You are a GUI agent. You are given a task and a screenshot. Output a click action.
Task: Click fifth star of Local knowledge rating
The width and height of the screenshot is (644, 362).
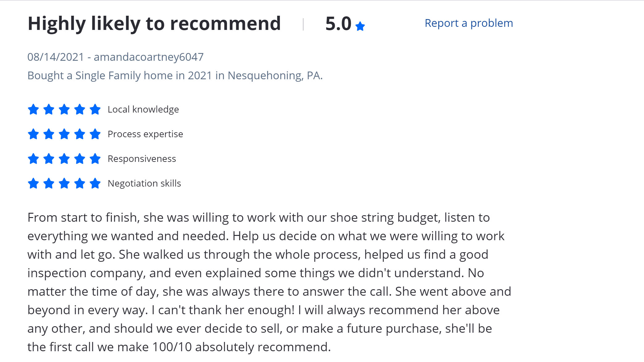click(x=95, y=109)
